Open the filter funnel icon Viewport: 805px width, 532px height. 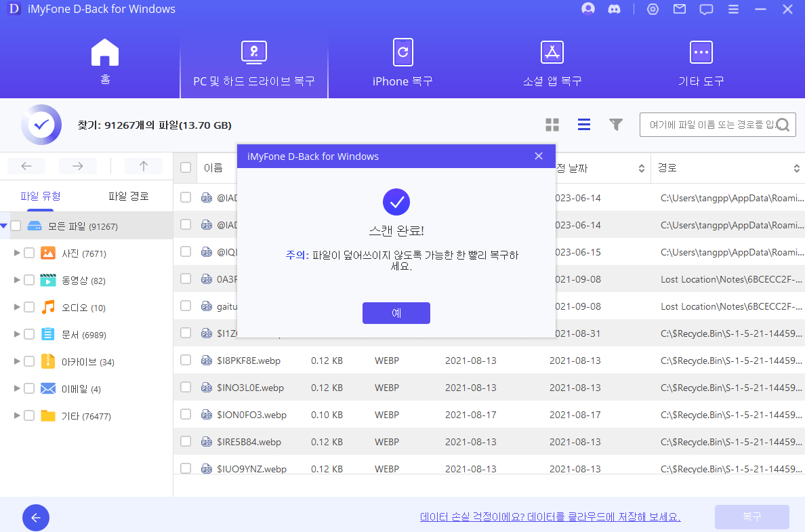(x=615, y=125)
